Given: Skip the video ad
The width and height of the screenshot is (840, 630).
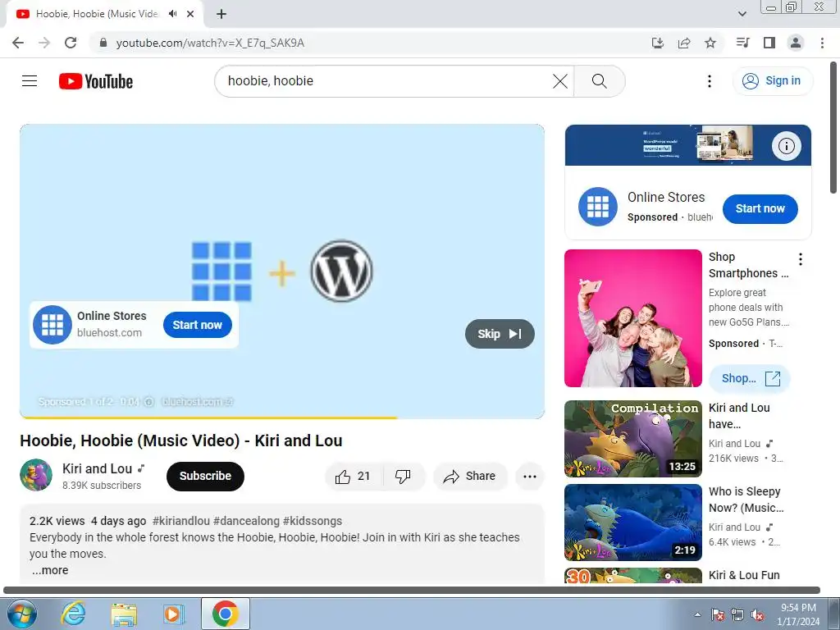Looking at the screenshot, I should coord(500,334).
